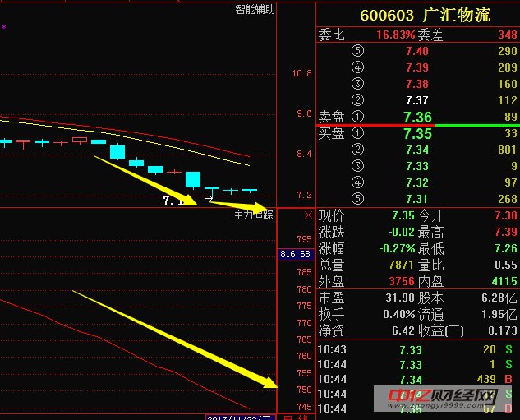Viewport: 520px width, 420px height.
Task: Click the buy level ④ volume 97
Action: (x=511, y=182)
